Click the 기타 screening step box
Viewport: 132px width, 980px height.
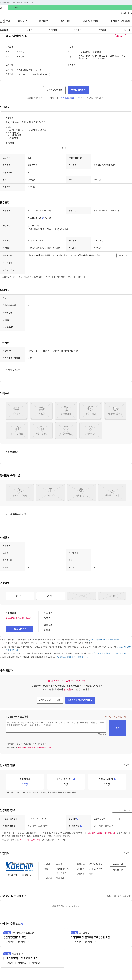point(112,596)
